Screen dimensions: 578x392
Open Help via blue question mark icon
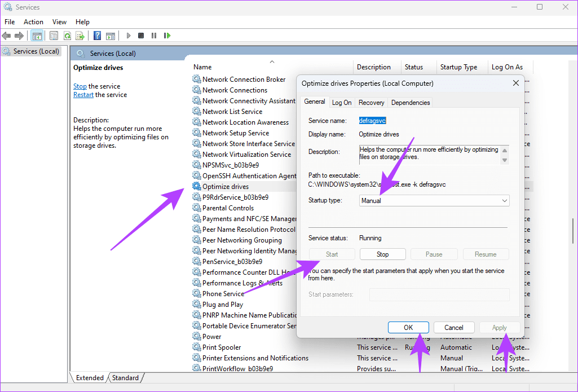[x=97, y=36]
